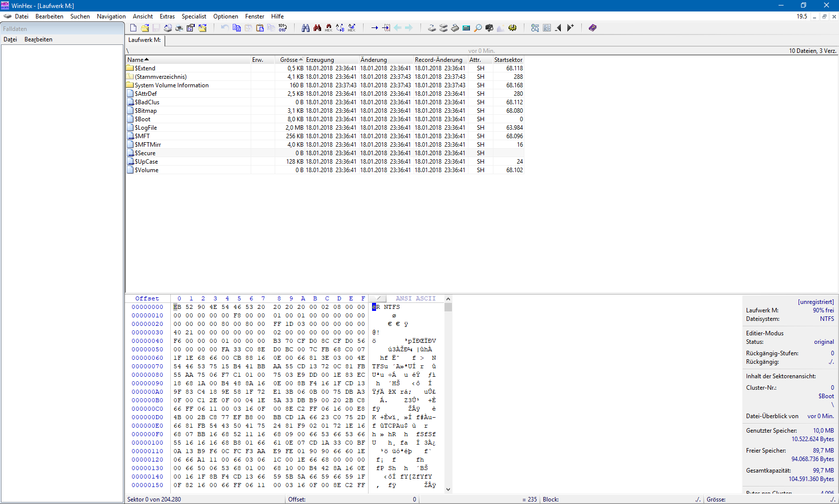
Task: Select the (Stammverzeichnis) entry
Action: pyautogui.click(x=325, y=77)
